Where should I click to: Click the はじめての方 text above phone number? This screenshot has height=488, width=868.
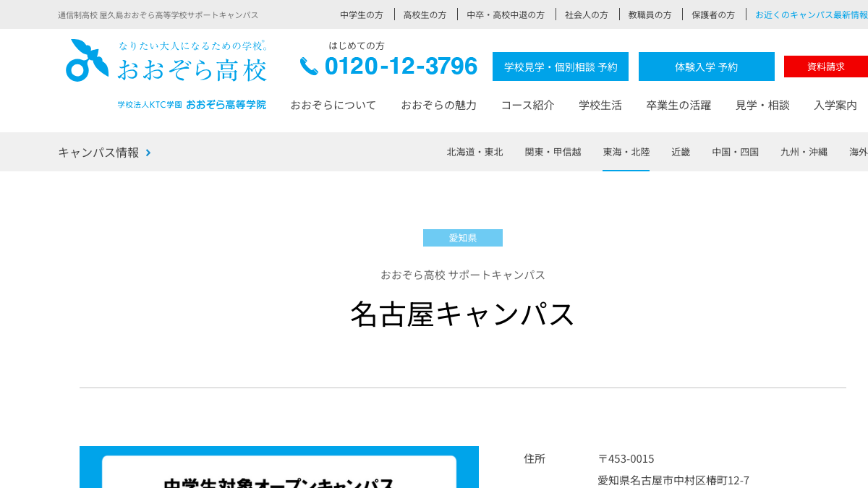[x=357, y=46]
